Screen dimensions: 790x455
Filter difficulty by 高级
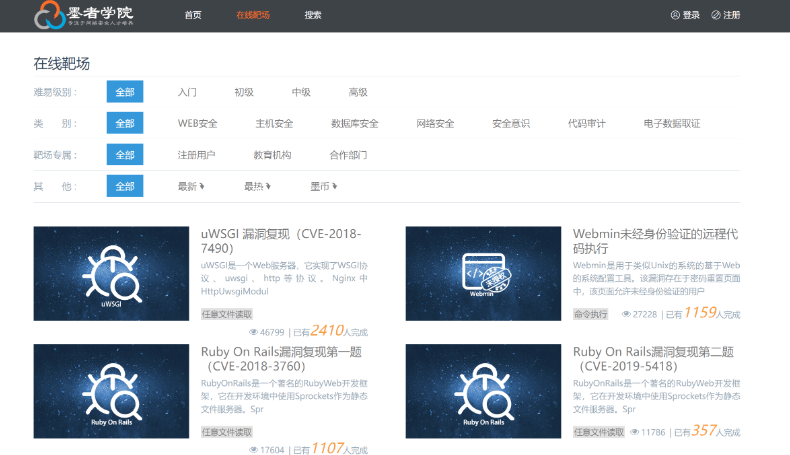coord(358,92)
